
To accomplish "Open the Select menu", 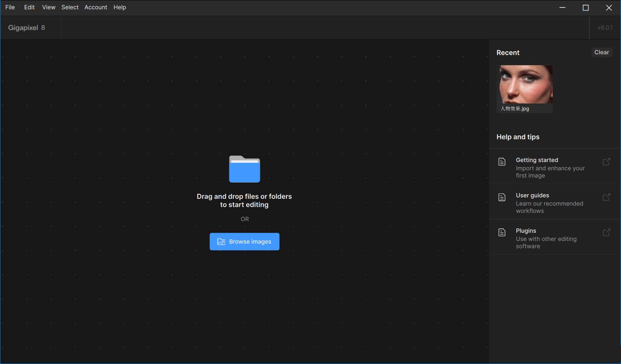I will [x=70, y=7].
